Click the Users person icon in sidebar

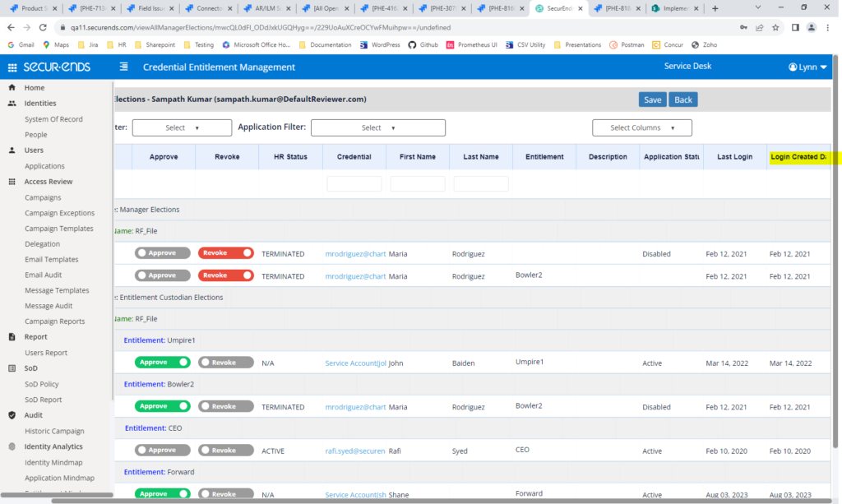(x=12, y=150)
